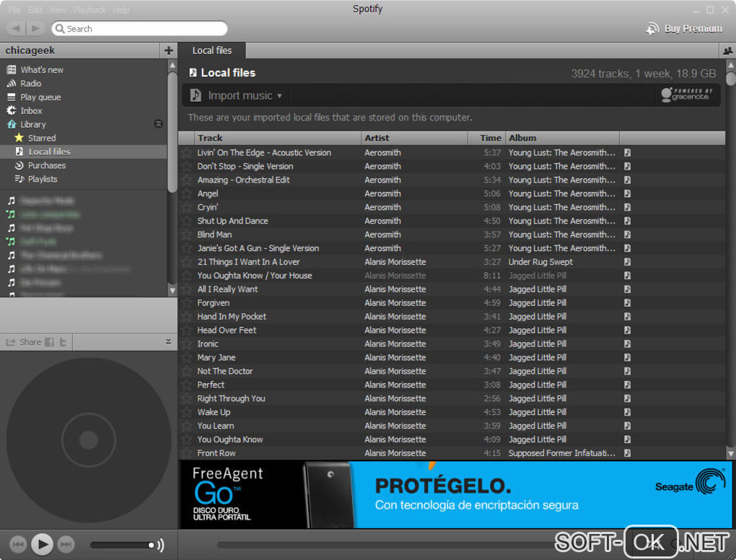Viewport: 736px width, 560px height.
Task: Click artist Alanis Morissette on Ironic row
Action: pos(395,344)
